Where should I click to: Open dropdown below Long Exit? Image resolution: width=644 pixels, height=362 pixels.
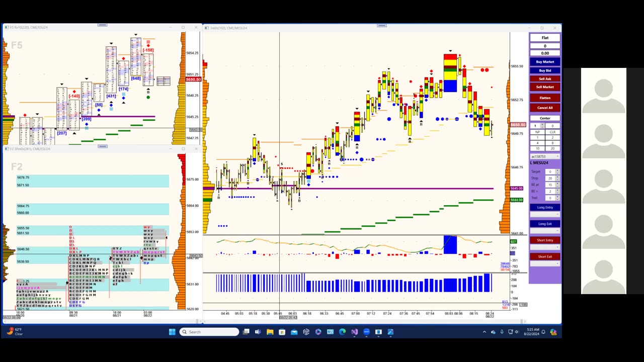[x=545, y=231]
